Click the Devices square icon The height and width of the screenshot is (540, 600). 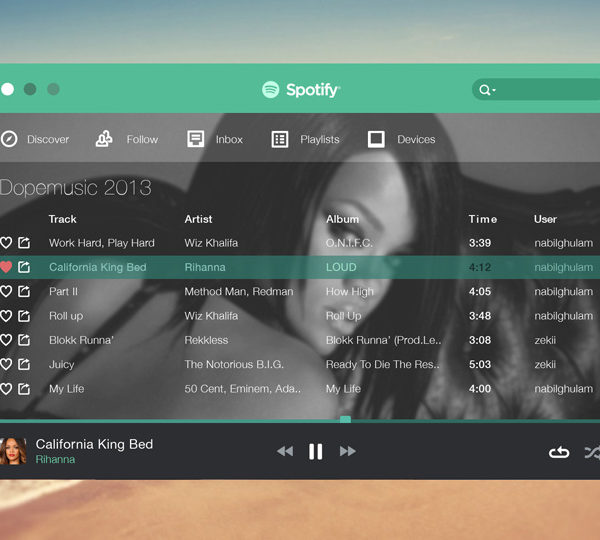(376, 139)
